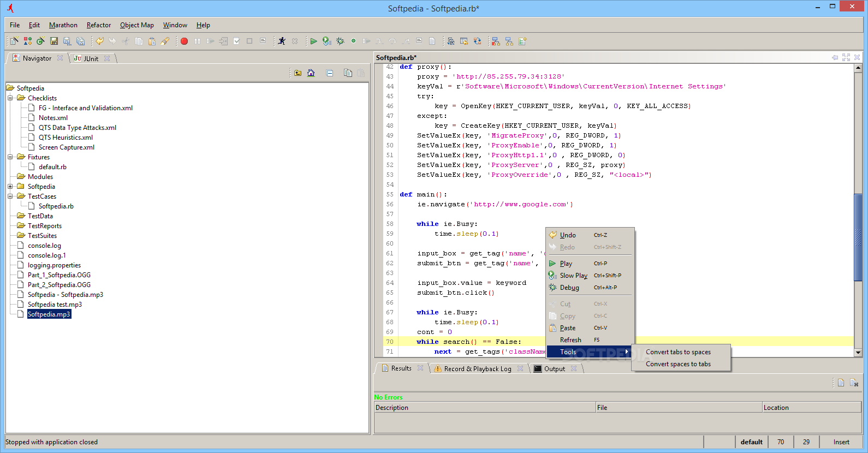The height and width of the screenshot is (453, 868).
Task: Click the Description column header
Action: (485, 408)
